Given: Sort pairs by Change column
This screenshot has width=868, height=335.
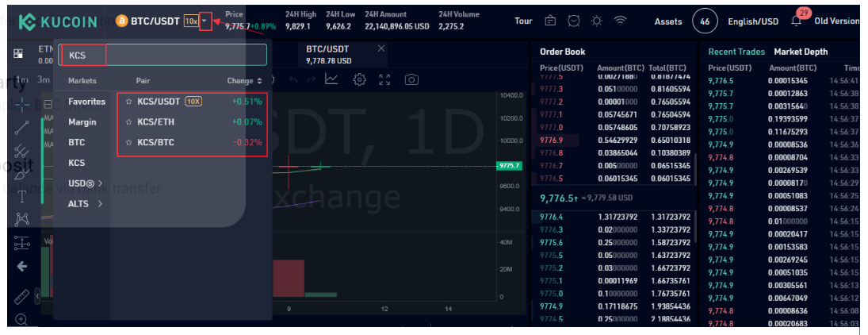Looking at the screenshot, I should 244,81.
